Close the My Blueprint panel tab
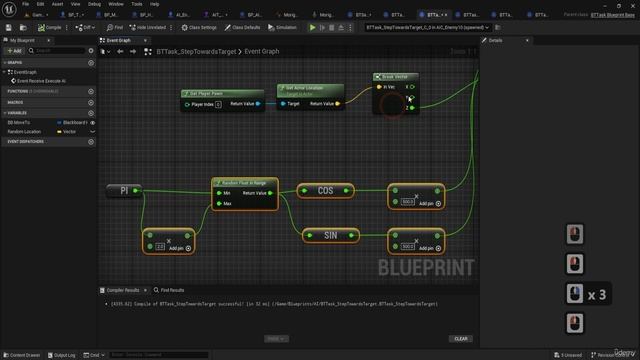Viewport: 640px width, 360px height. tap(49, 40)
